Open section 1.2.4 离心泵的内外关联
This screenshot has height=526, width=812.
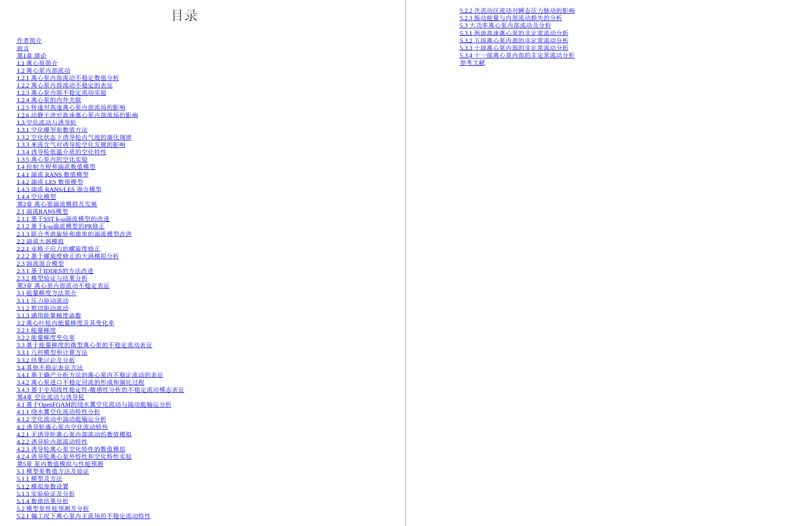click(49, 100)
